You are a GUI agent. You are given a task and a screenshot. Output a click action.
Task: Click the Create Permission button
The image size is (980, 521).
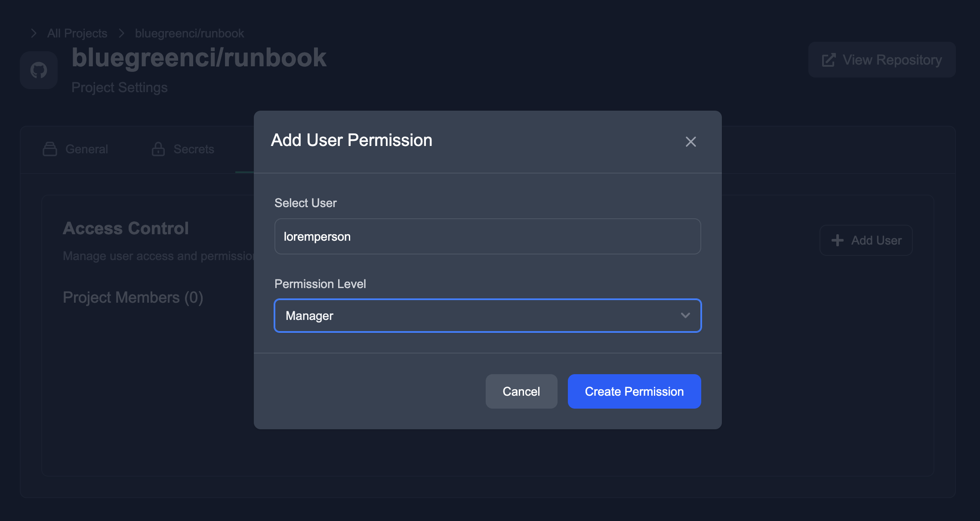tap(634, 391)
